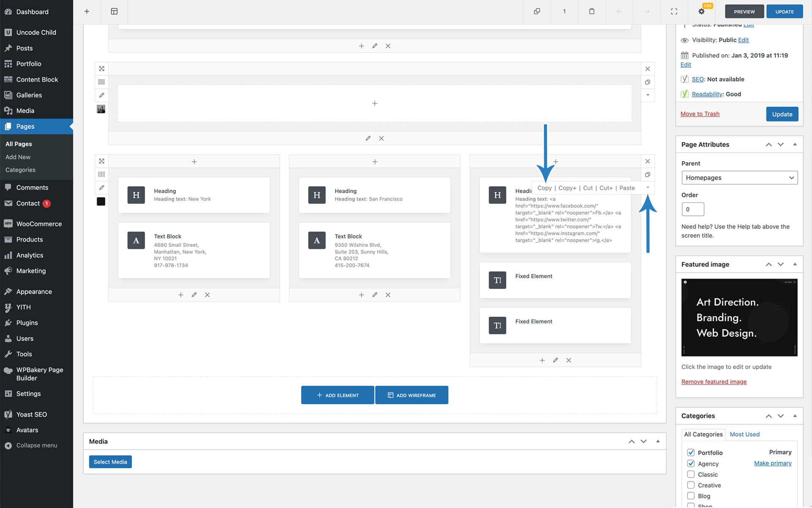Click the clipboard paste icon in toolbar

pos(592,11)
